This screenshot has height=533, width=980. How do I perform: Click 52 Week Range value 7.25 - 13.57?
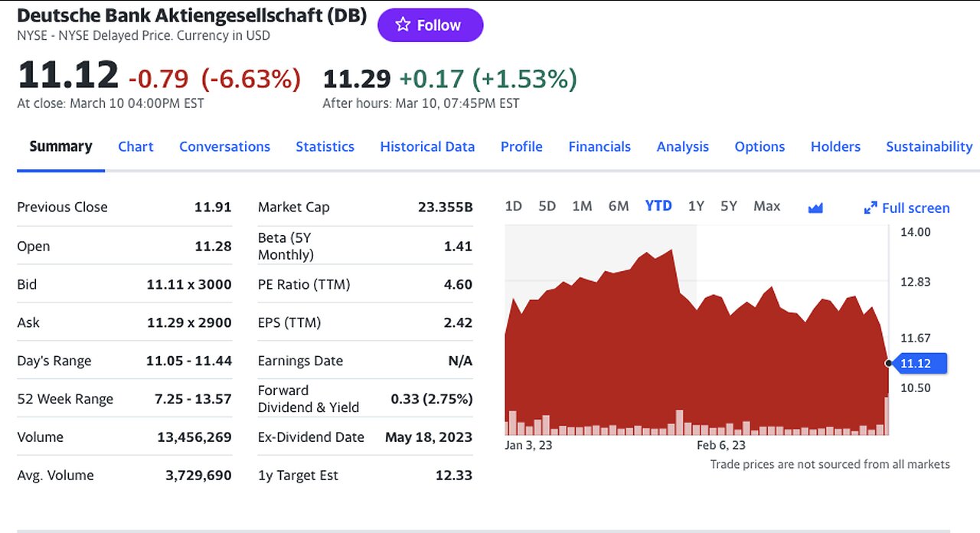click(x=193, y=399)
